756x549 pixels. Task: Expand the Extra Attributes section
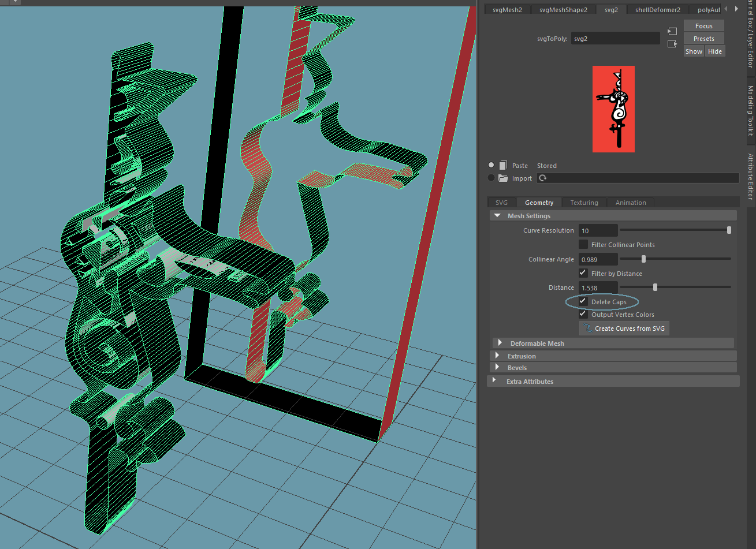pos(494,381)
